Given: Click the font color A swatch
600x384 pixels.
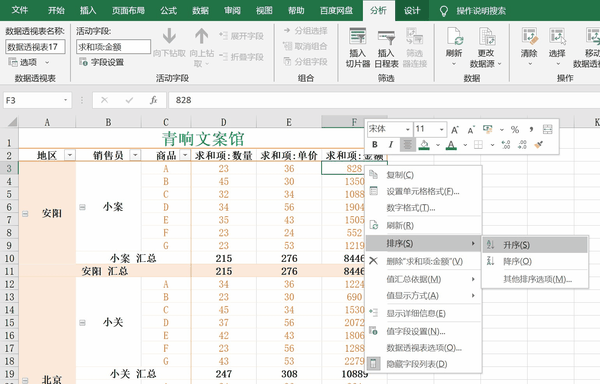Looking at the screenshot, I should (452, 145).
